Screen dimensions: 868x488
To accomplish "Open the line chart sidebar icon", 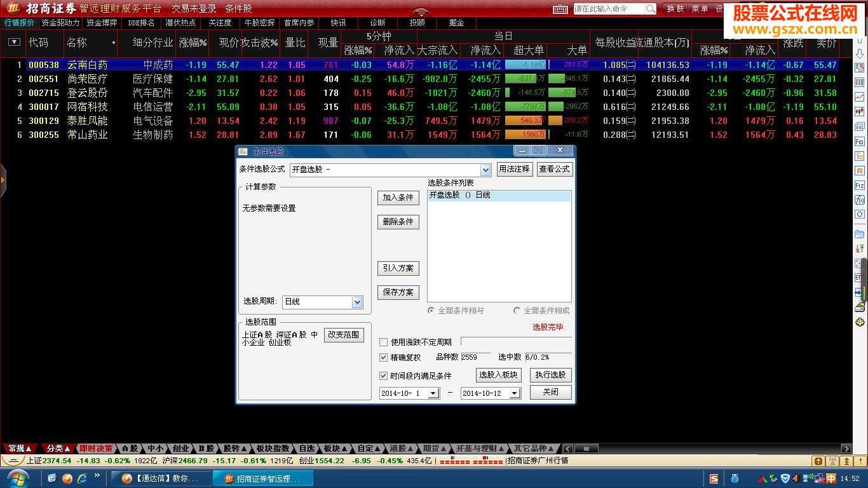I will pos(859,97).
